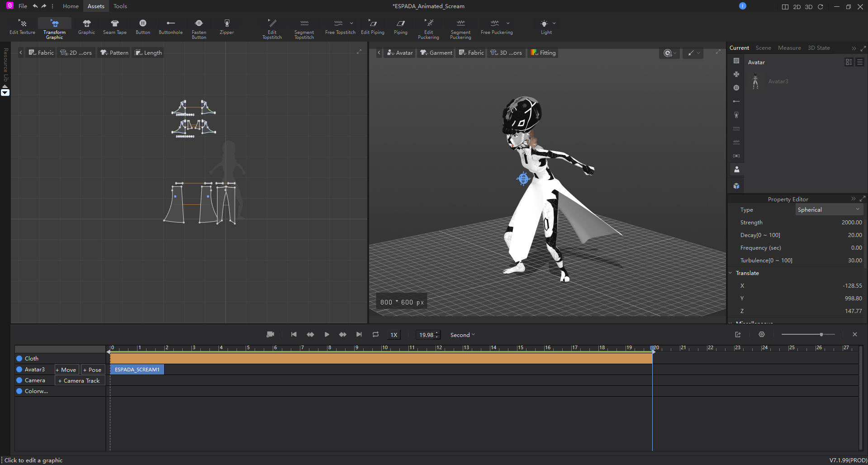Select the Edit Topstitch tool
The height and width of the screenshot is (465, 868).
pyautogui.click(x=272, y=29)
